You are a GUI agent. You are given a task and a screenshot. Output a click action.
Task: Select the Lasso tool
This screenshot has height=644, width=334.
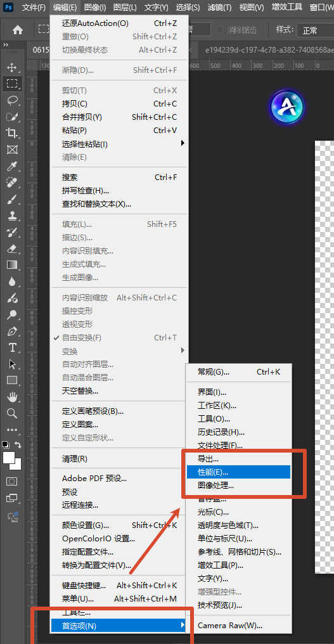coord(12,100)
